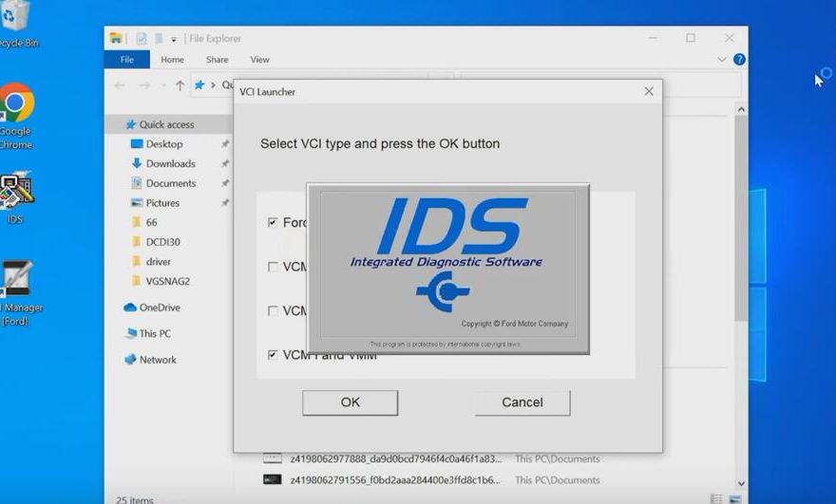Image resolution: width=836 pixels, height=504 pixels.
Task: Select Desktop in the navigation pane
Action: pos(164,144)
